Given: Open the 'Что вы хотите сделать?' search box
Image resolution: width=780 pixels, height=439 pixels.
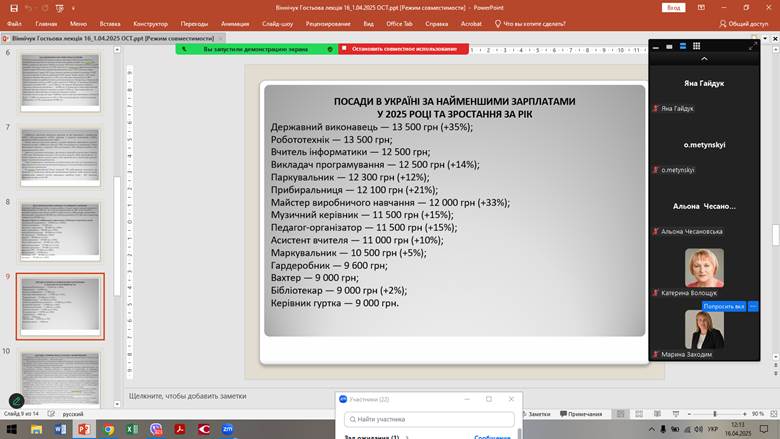Looking at the screenshot, I should (541, 22).
